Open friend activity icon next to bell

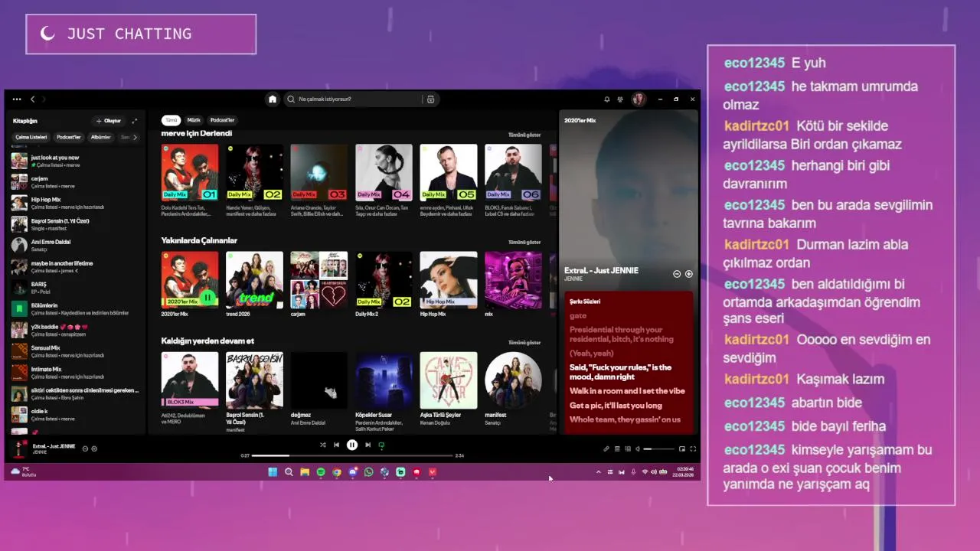coord(620,99)
